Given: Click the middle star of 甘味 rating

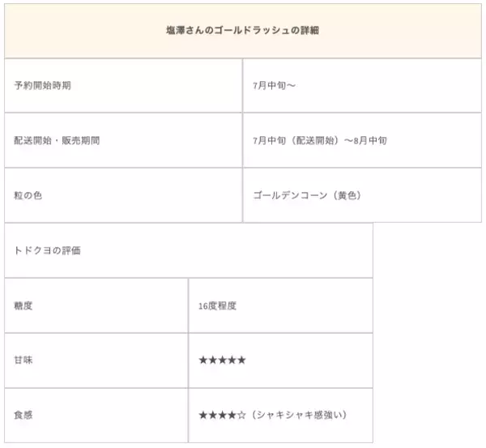Looking at the screenshot, I should coord(222,360).
